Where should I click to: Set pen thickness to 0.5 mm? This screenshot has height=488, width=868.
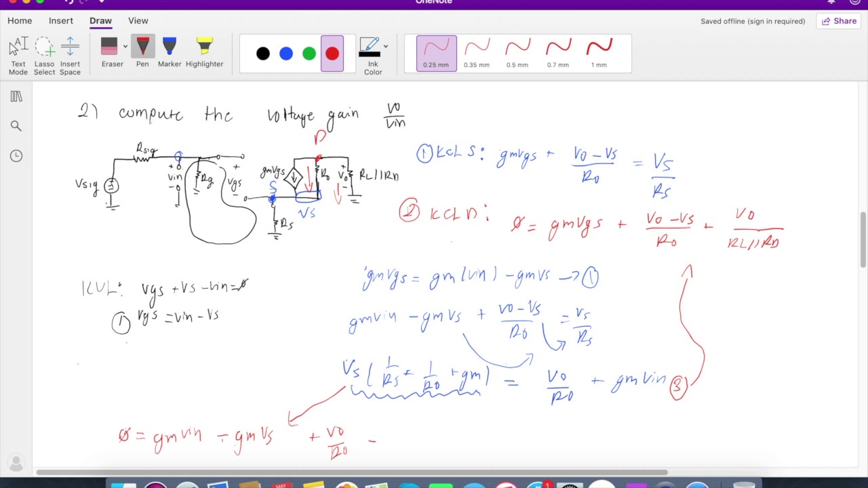[517, 54]
